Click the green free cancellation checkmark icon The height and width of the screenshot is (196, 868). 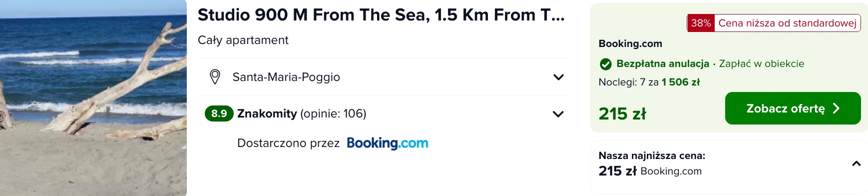tap(605, 64)
